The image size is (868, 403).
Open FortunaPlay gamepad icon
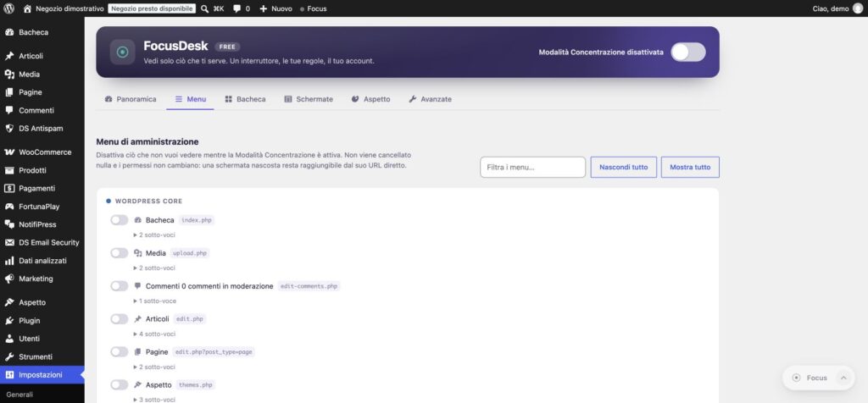click(8, 207)
